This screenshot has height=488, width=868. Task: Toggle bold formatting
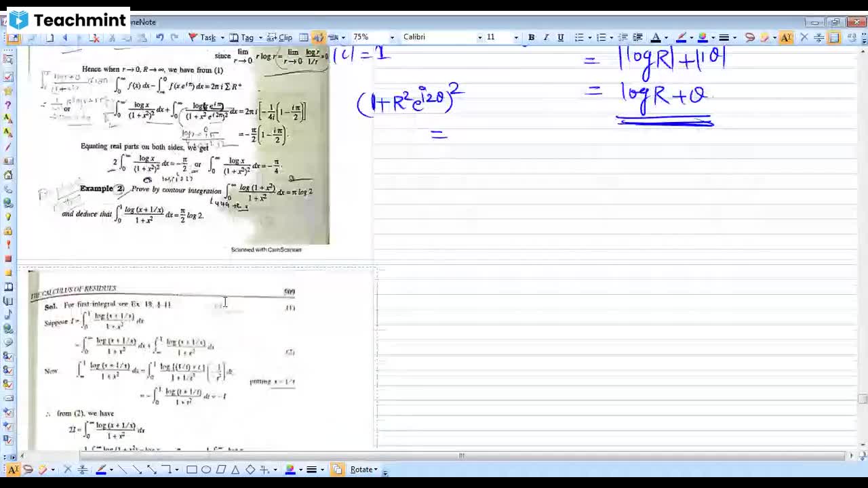click(x=532, y=37)
